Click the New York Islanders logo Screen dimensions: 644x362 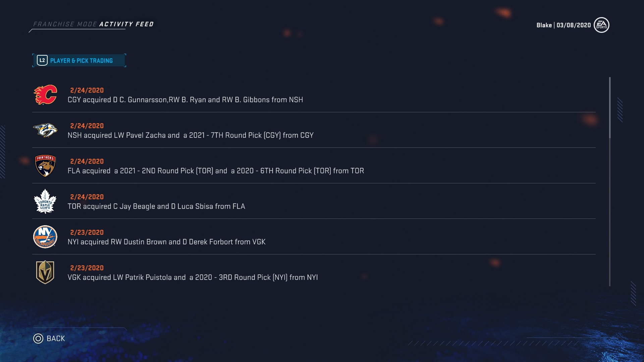click(x=45, y=237)
